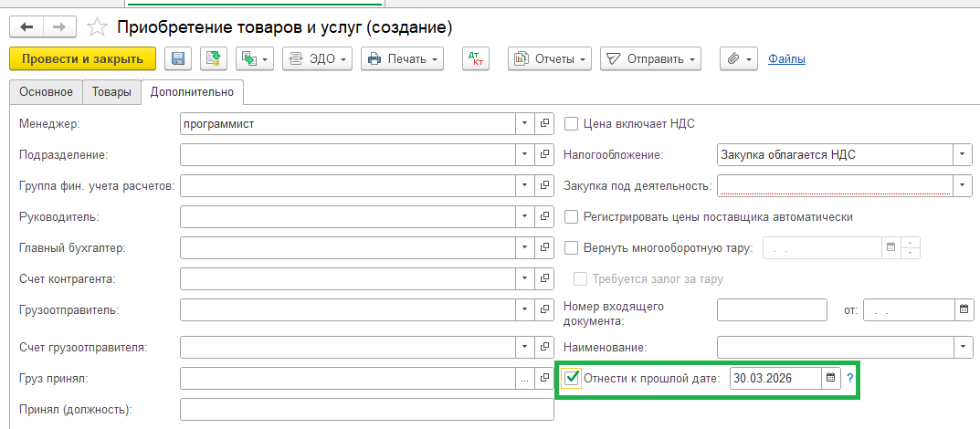Click the save document diskette icon

pyautogui.click(x=178, y=59)
